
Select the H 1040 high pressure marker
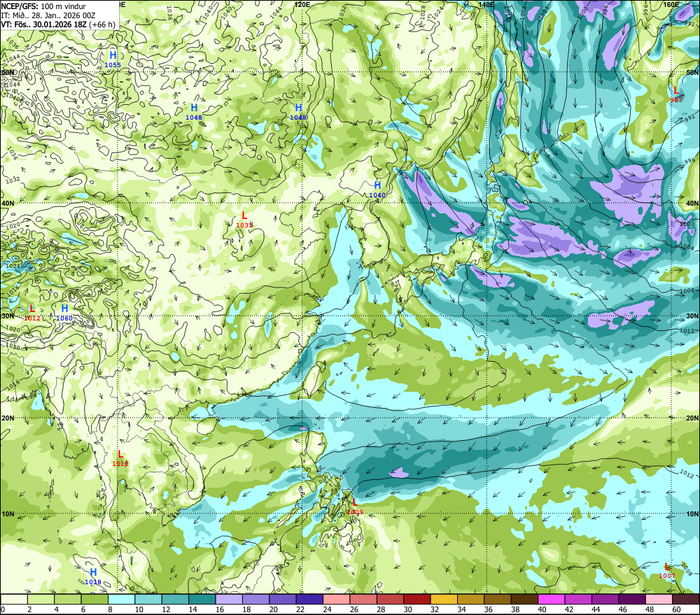click(377, 189)
